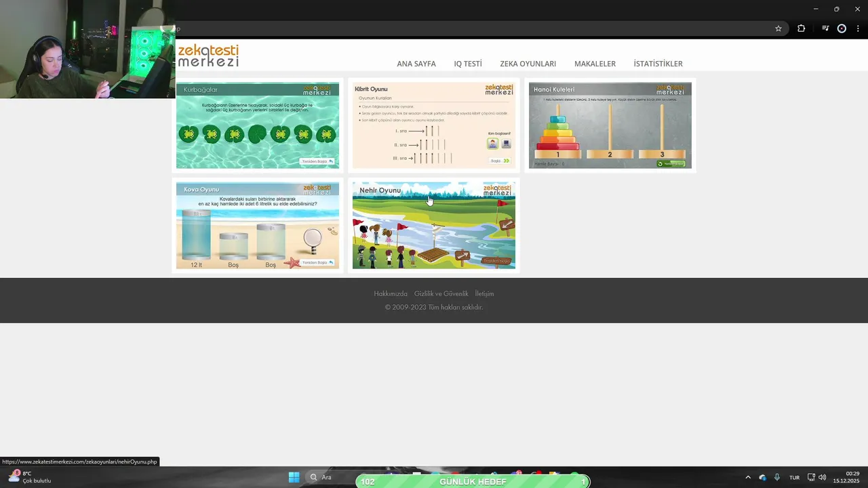Viewport: 868px width, 488px height.
Task: Open the Gizlilik ve Güvenlik footer link
Action: point(441,293)
